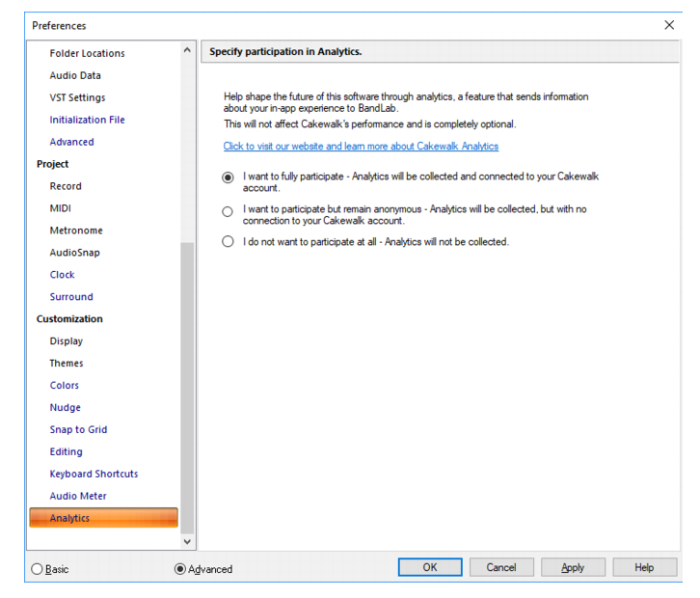Select the Metronome preferences page
Screen dimensions: 700x598
click(76, 231)
